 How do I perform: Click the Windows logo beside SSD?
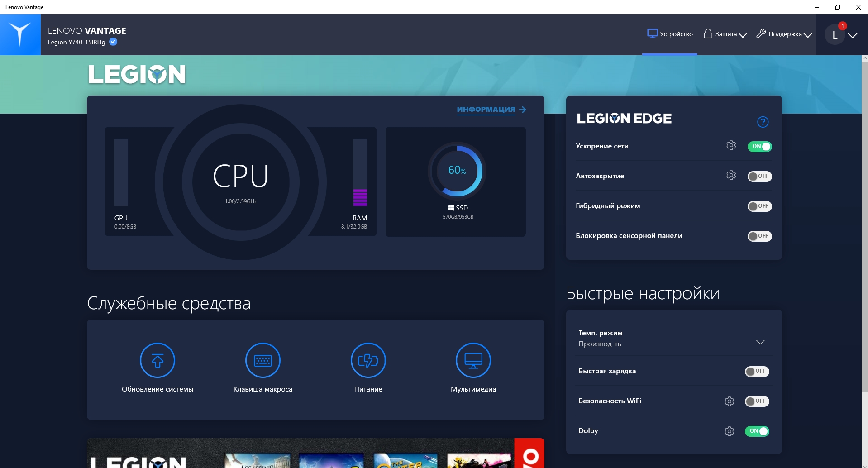[451, 208]
